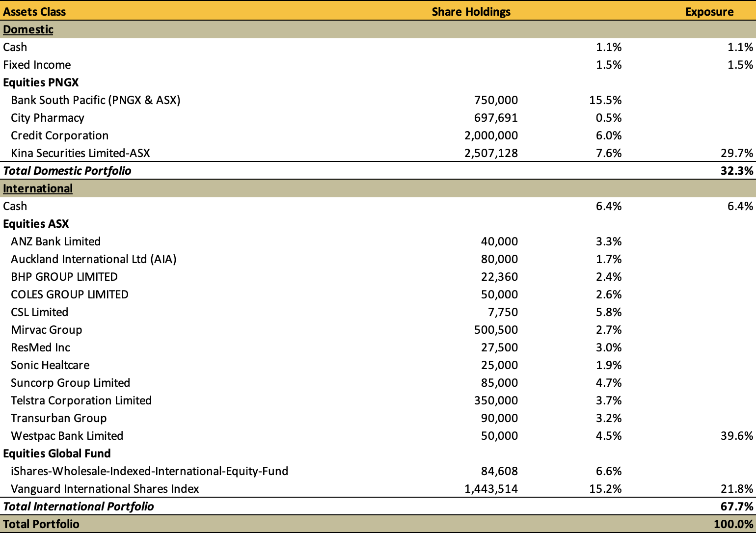The width and height of the screenshot is (756, 533).
Task: Select the underlined 'Domestic' section heading
Action: coord(28,29)
